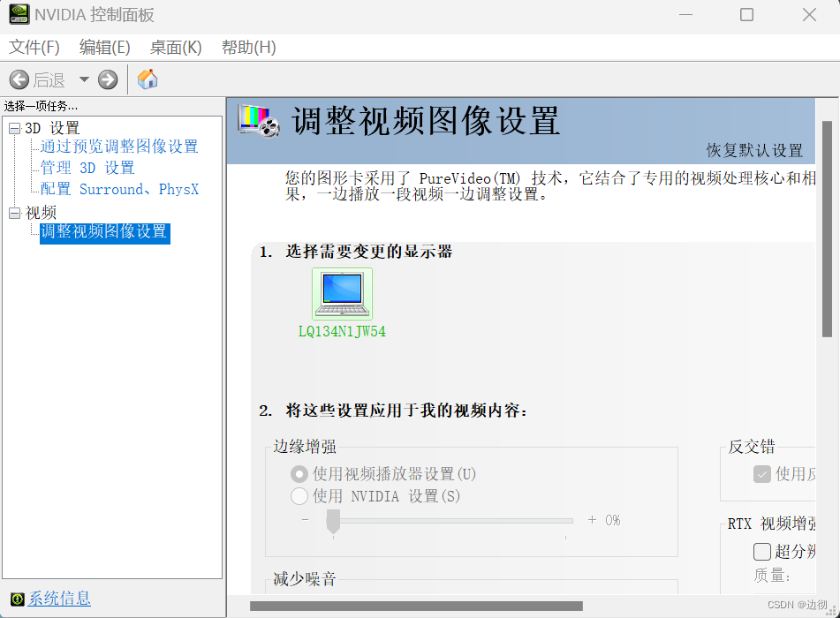Click the Forward arrow button in the toolbar
The width and height of the screenshot is (840, 618).
point(108,79)
